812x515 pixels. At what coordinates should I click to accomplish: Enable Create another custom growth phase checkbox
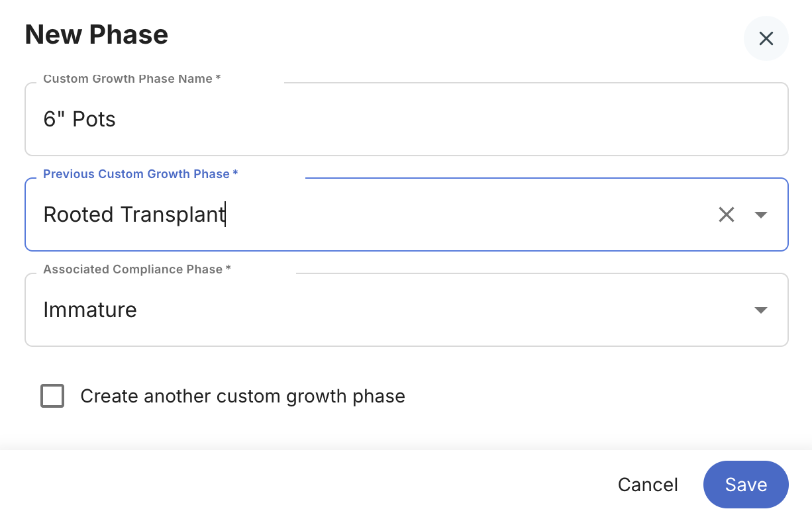(52, 396)
